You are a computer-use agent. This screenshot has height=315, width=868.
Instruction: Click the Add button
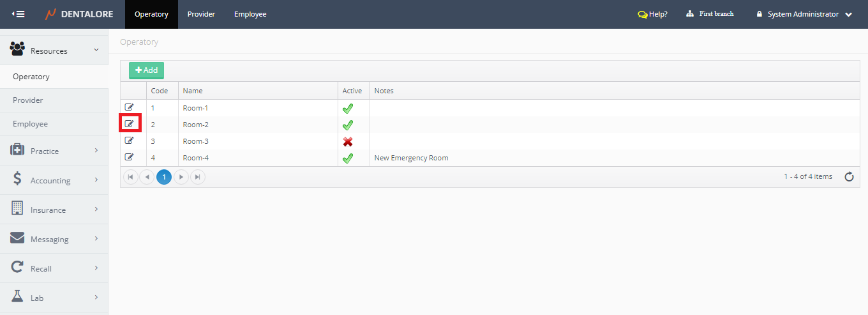[146, 70]
